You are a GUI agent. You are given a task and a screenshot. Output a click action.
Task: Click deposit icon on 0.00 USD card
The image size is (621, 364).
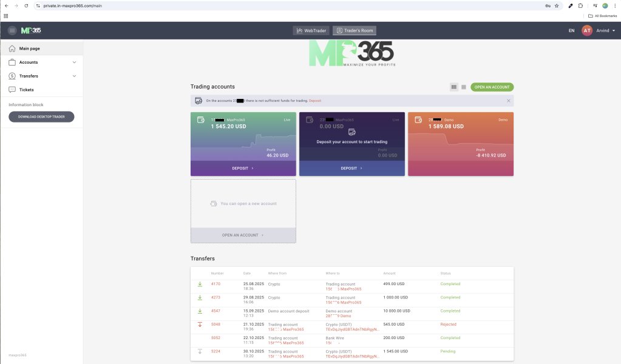click(x=351, y=132)
